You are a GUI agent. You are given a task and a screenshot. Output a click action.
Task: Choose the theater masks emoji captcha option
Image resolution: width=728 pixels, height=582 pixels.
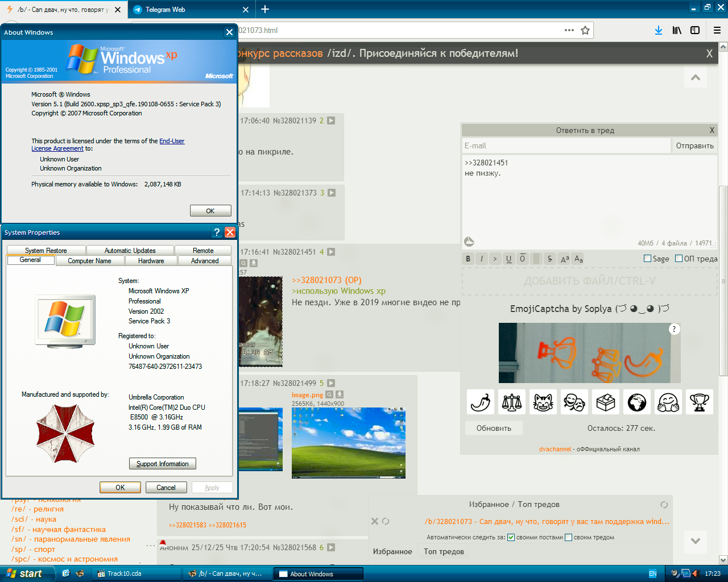coord(574,402)
